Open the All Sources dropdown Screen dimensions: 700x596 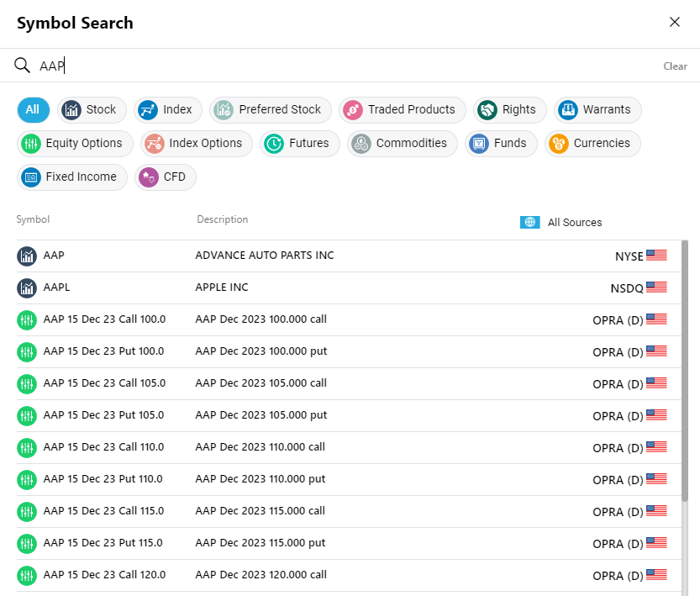[561, 223]
